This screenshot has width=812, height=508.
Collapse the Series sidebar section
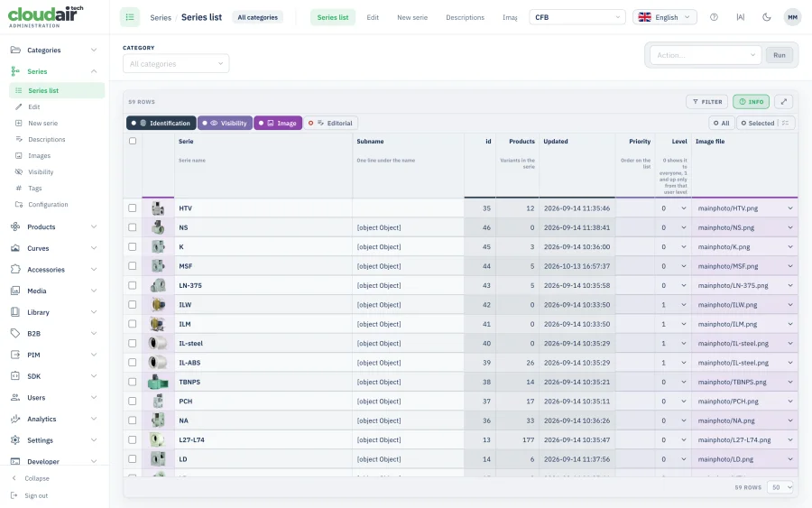click(93, 71)
